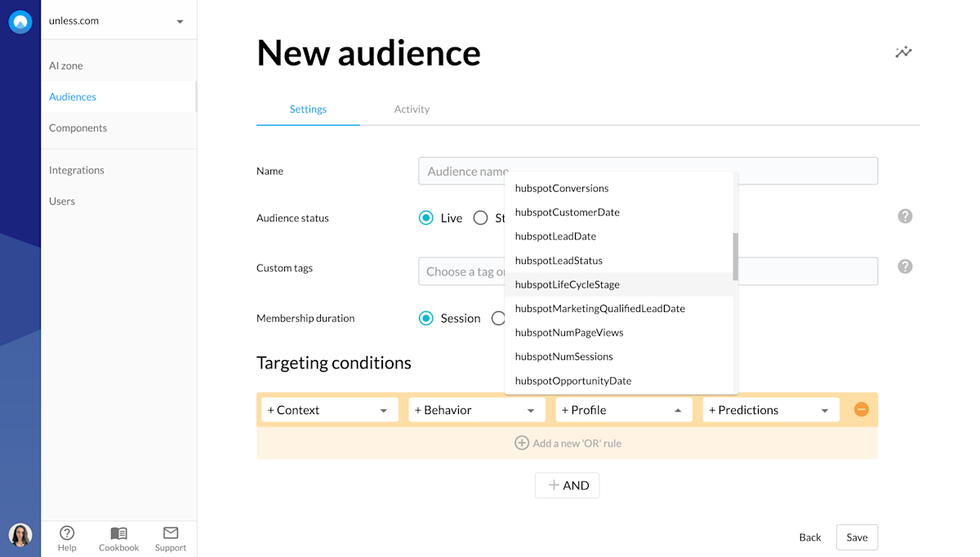The image size is (980, 557).
Task: Select Session membership duration
Action: [425, 318]
